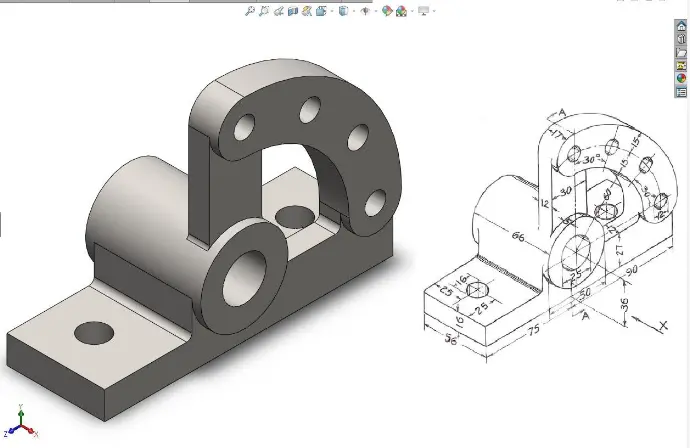
Task: Select the Zoom to Area tool
Action: (x=264, y=11)
